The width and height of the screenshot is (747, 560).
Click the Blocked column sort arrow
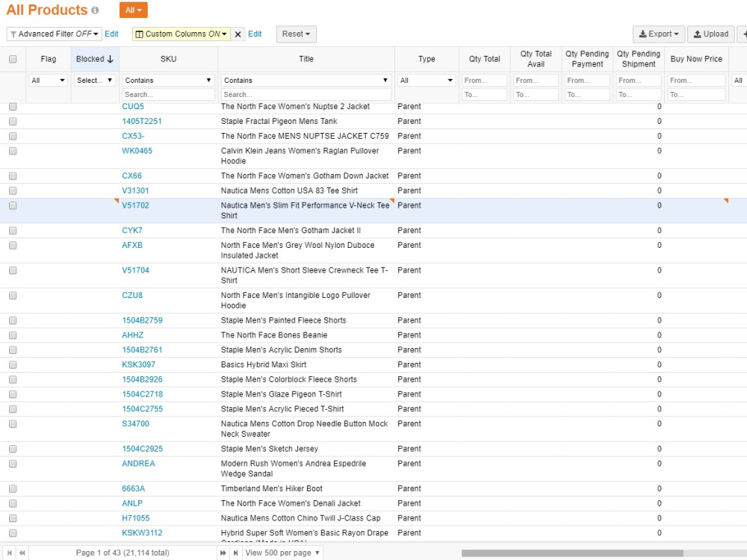(x=110, y=59)
